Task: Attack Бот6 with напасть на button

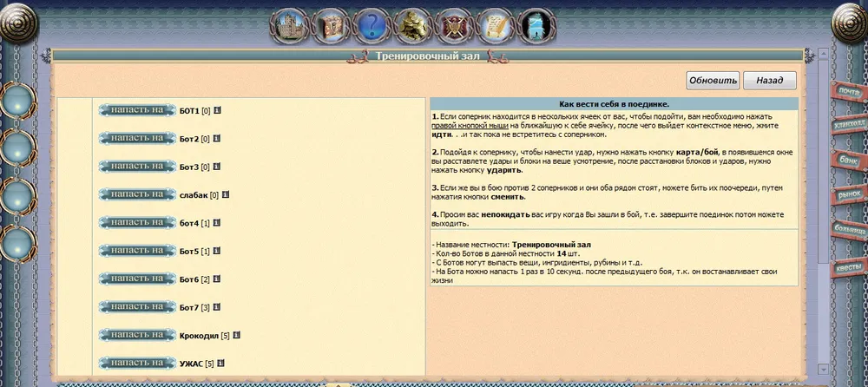Action: [137, 279]
